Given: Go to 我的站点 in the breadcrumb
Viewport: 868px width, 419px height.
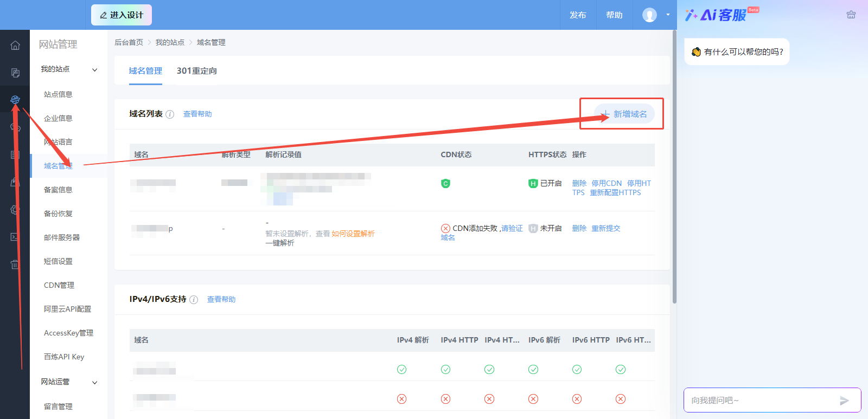Looking at the screenshot, I should 170,42.
